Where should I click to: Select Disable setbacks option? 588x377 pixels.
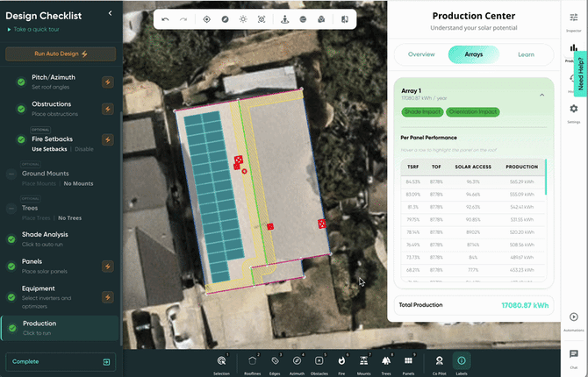(84, 149)
